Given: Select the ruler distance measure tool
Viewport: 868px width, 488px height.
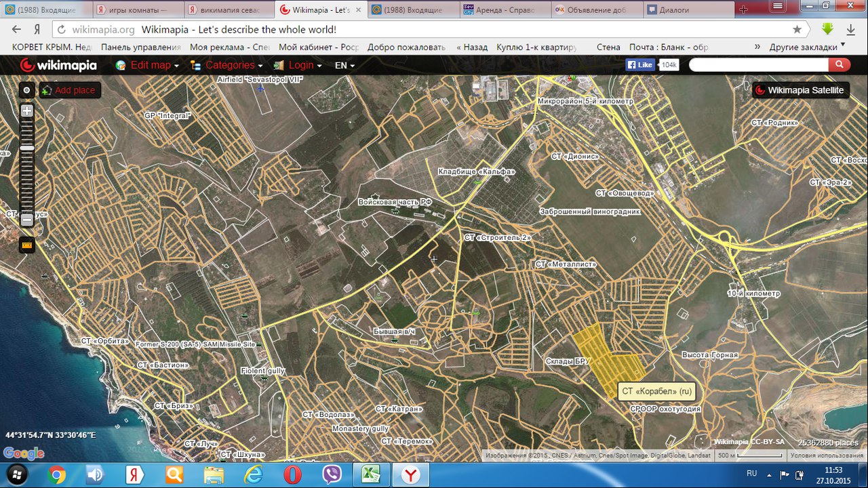Looking at the screenshot, I should click(27, 245).
